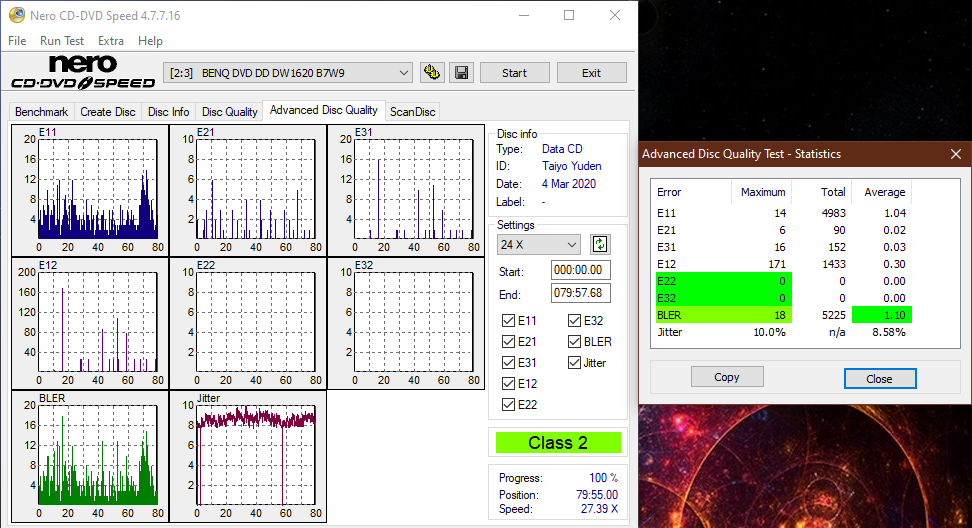The image size is (972, 528).
Task: Click the E32 error graph
Action: click(x=406, y=323)
